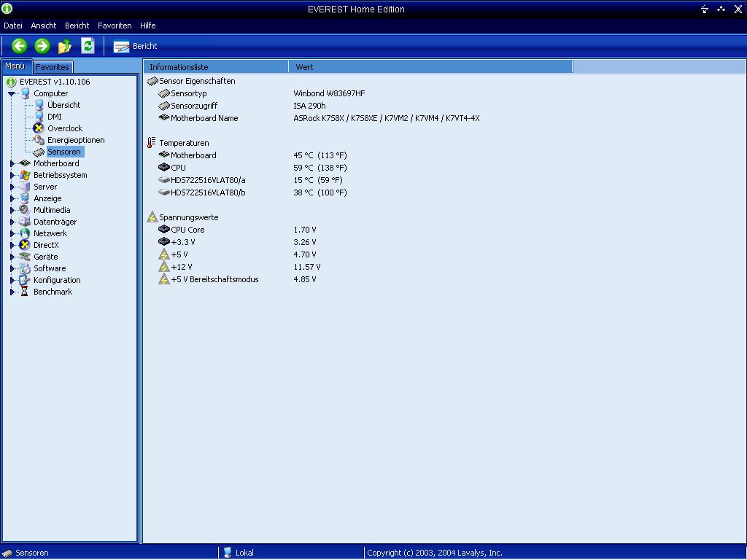The image size is (747, 560).
Task: Expand the Software tree node
Action: pyautogui.click(x=12, y=268)
